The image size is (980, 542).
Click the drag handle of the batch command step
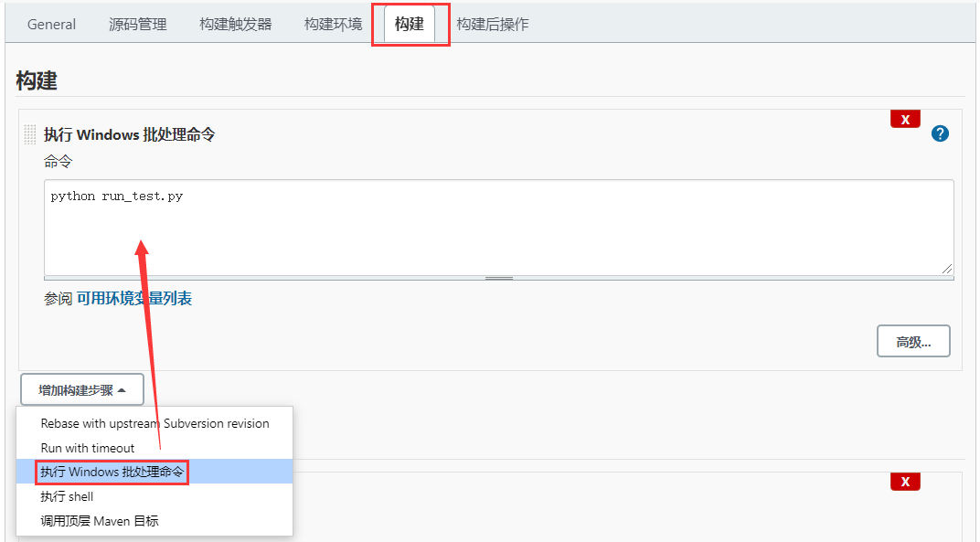[x=28, y=133]
